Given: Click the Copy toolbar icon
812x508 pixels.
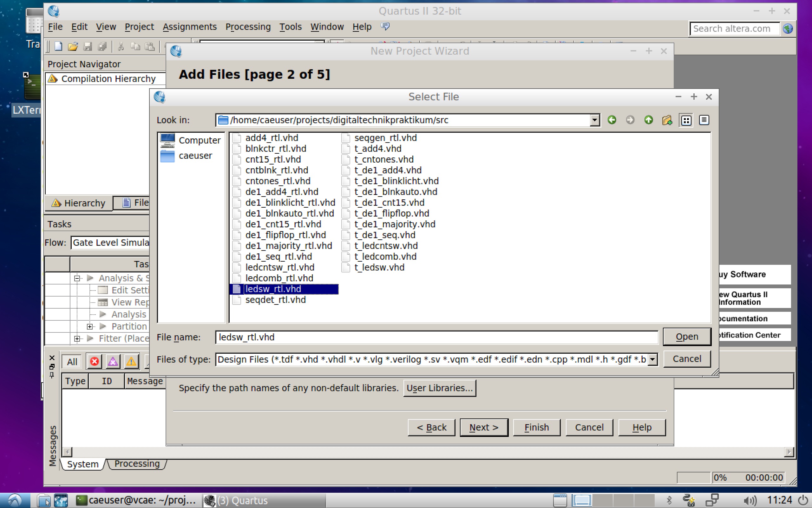Looking at the screenshot, I should 135,46.
